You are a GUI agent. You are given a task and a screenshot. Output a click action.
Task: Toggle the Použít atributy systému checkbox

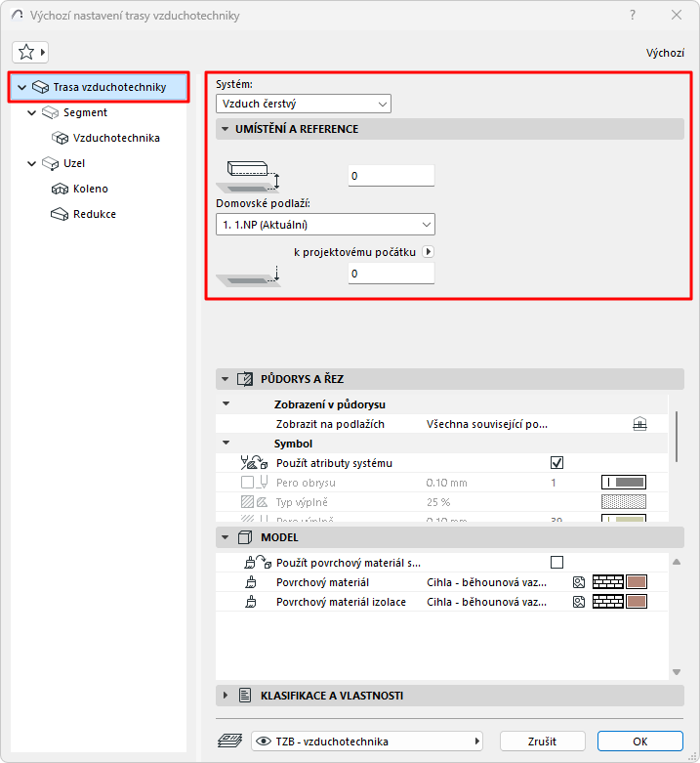(557, 463)
